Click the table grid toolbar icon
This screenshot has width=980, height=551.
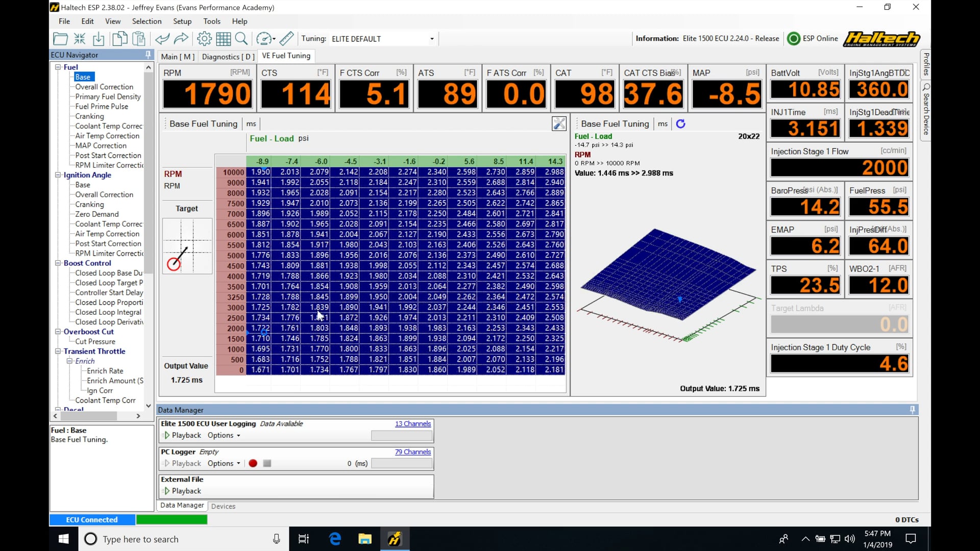pos(223,39)
